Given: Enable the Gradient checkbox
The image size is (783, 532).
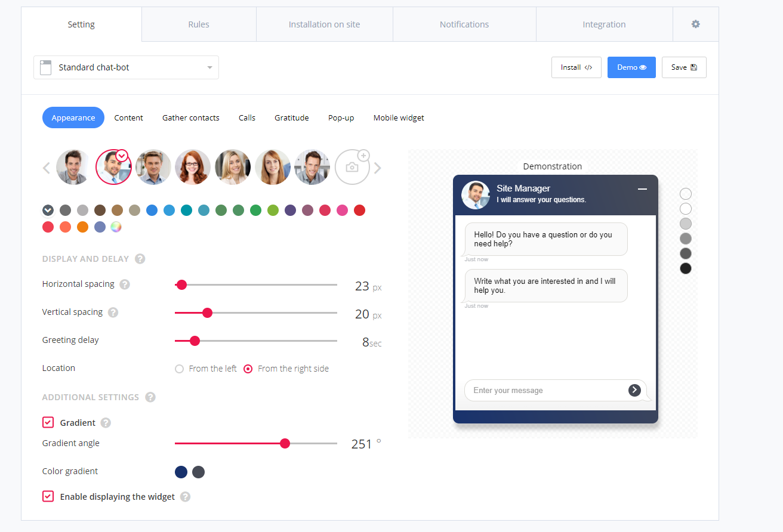Looking at the screenshot, I should (x=48, y=422).
